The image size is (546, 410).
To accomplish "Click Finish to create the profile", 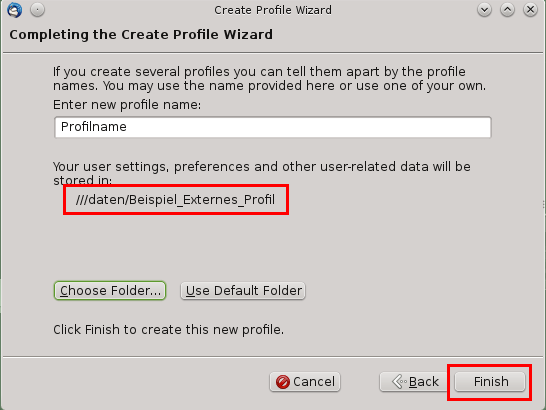I will [490, 382].
